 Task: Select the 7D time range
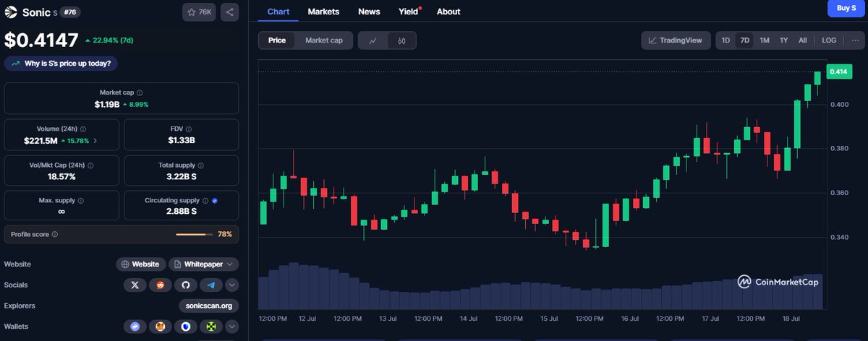(744, 40)
